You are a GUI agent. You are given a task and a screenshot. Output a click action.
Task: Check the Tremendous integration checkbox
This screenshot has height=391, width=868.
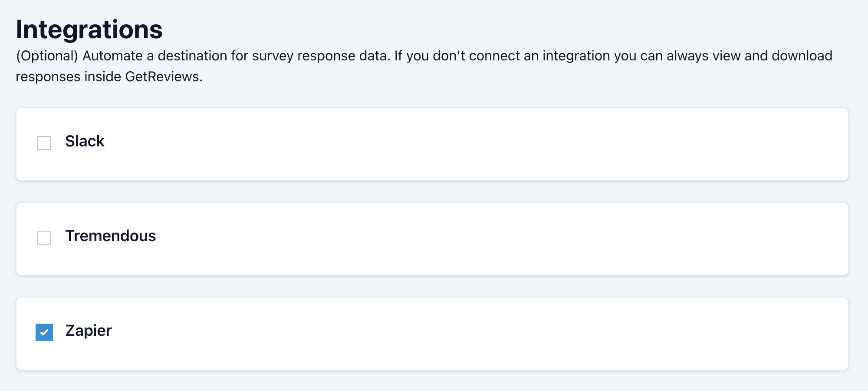[x=43, y=237]
